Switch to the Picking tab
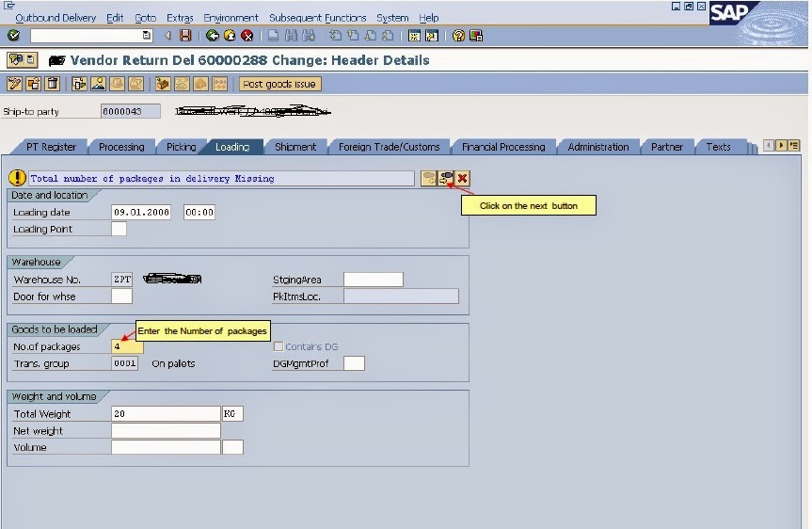 tap(182, 147)
